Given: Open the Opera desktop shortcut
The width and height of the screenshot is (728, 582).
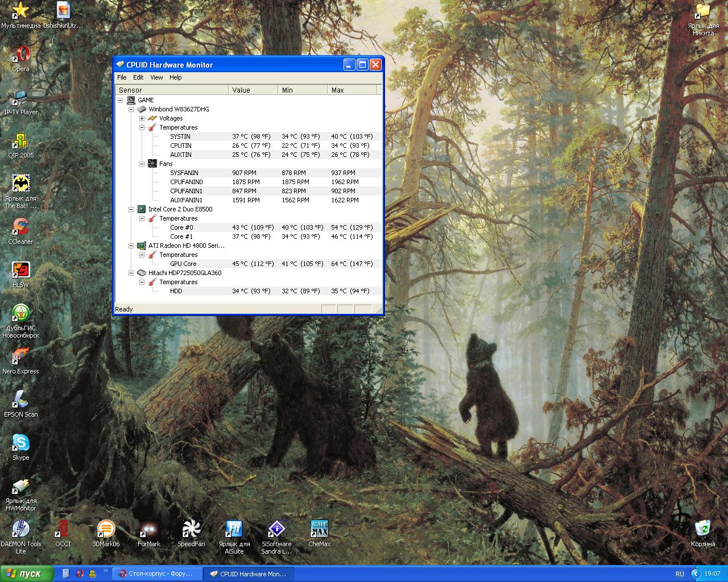Looking at the screenshot, I should tap(21, 55).
